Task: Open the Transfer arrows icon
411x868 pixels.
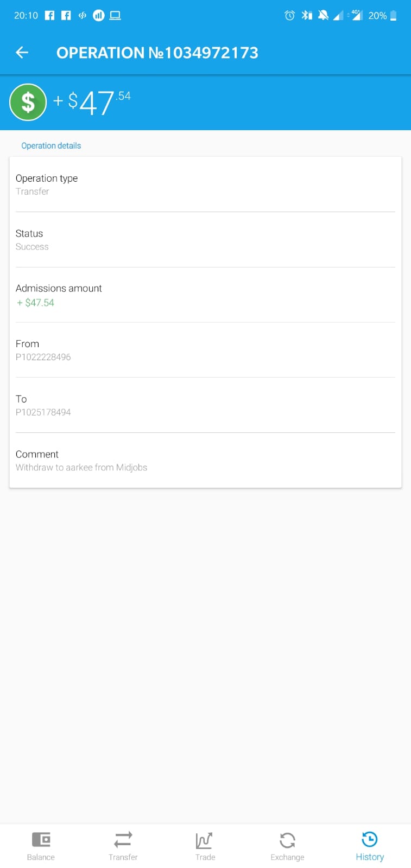Action: [123, 840]
